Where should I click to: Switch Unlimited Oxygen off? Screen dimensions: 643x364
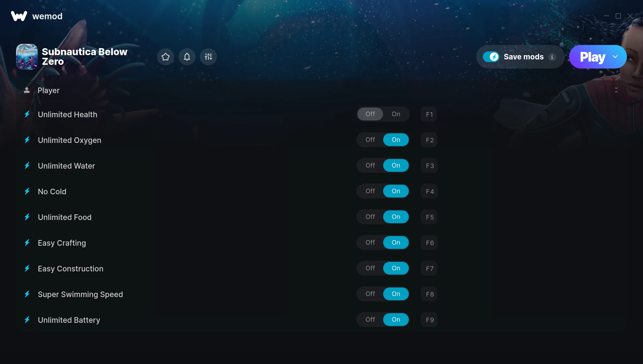coord(370,140)
